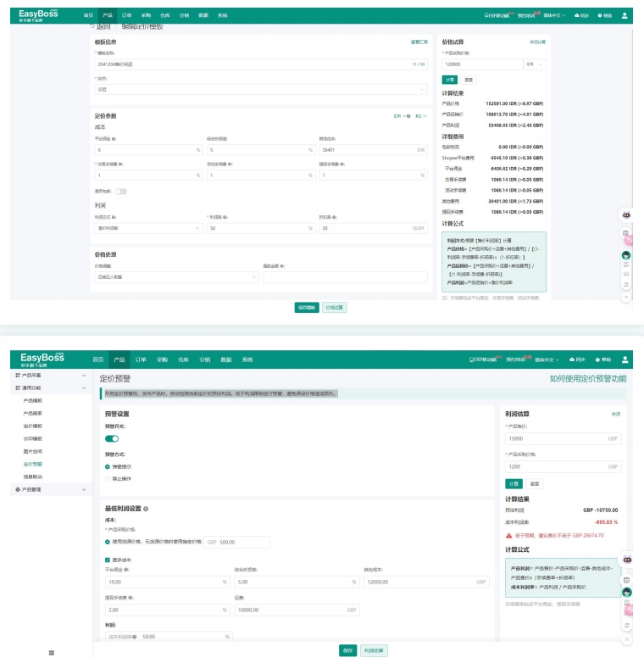Open the 价格调整 dropdown

coord(176,277)
